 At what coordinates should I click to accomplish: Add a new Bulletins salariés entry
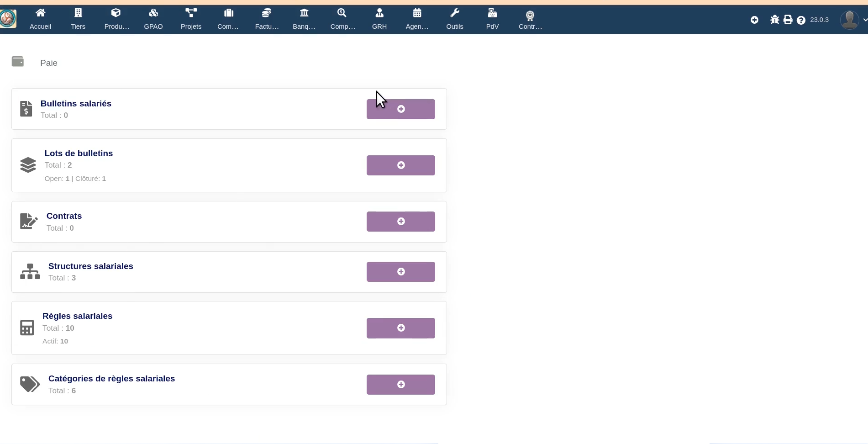pyautogui.click(x=401, y=109)
